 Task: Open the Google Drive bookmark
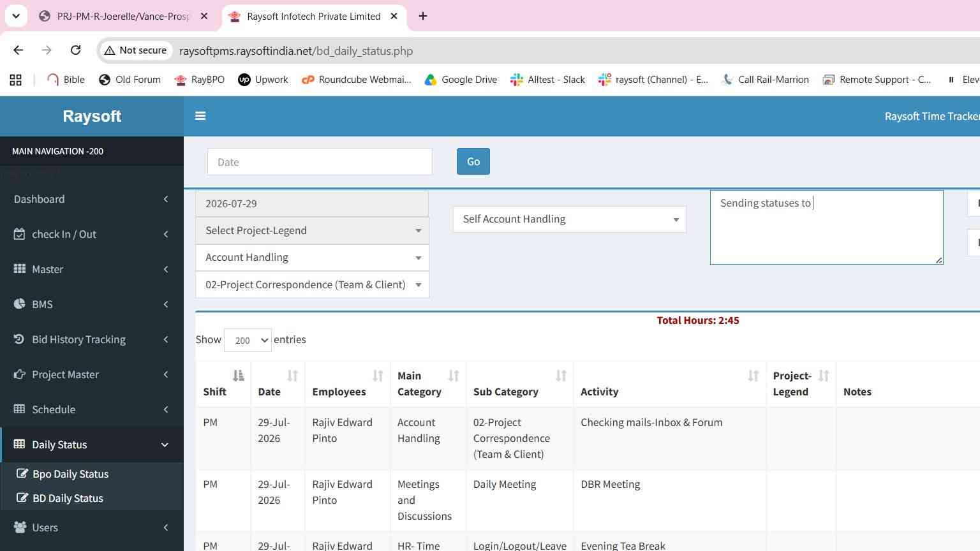461,80
